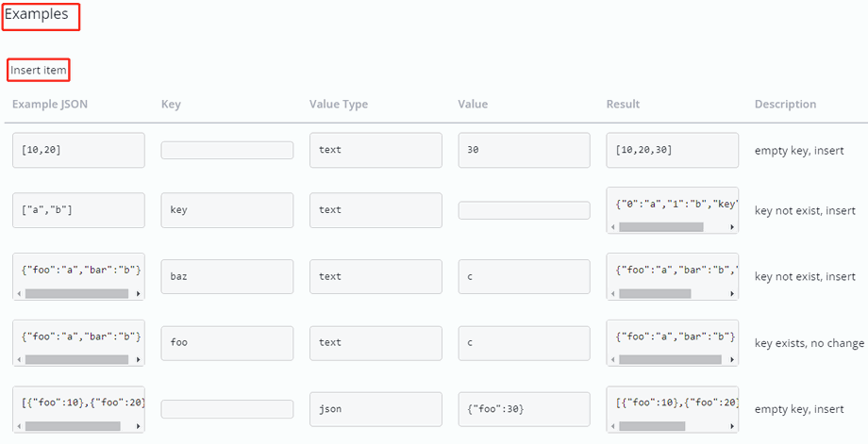Click left scroll arrow in key-row Result field

coord(612,227)
